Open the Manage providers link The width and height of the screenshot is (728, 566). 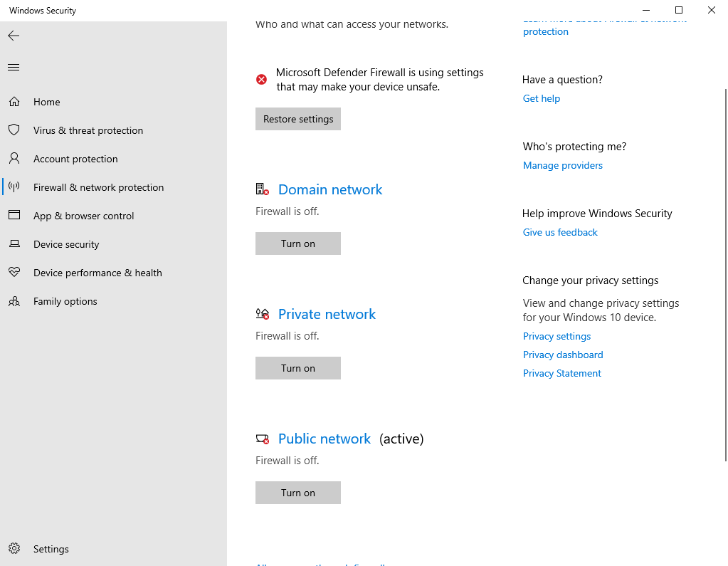click(x=562, y=165)
